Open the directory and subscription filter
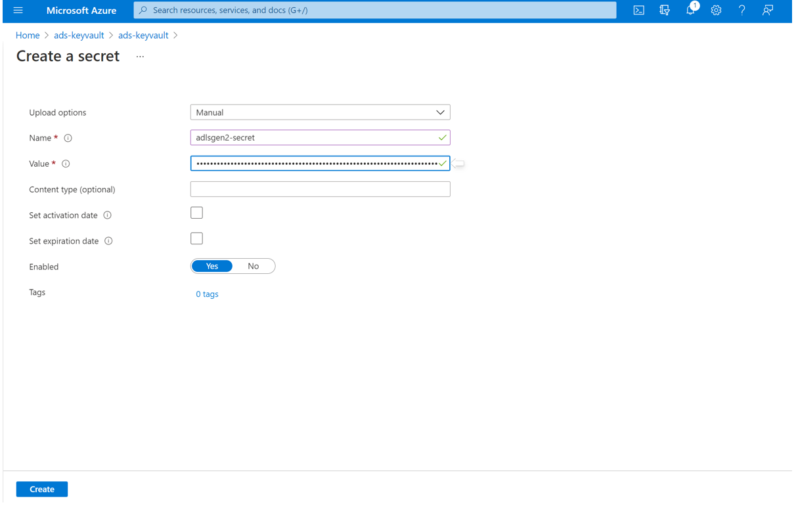The height and width of the screenshot is (532, 796). pos(664,10)
